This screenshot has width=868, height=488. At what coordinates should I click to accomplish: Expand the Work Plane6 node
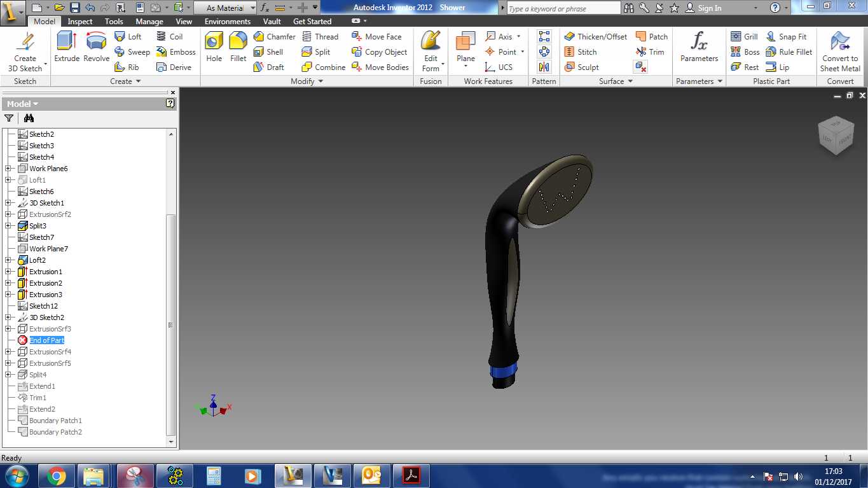tap(8, 169)
